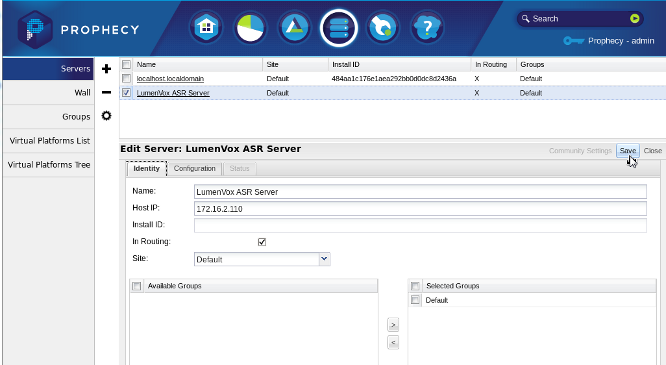Check the Selected Groups header checkbox
This screenshot has width=666, height=365.
coord(415,286)
